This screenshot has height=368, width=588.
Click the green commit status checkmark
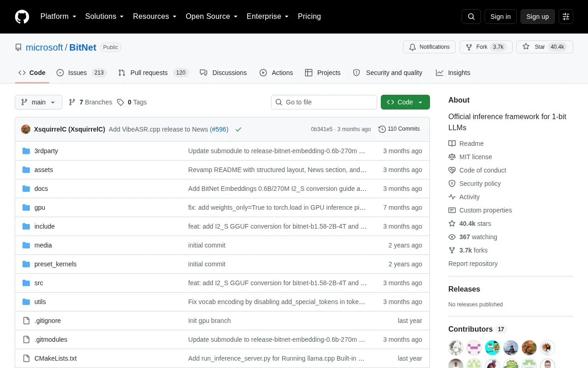(238, 129)
